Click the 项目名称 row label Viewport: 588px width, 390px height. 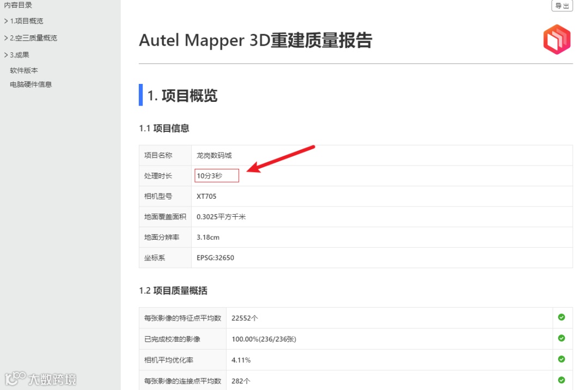pos(158,155)
